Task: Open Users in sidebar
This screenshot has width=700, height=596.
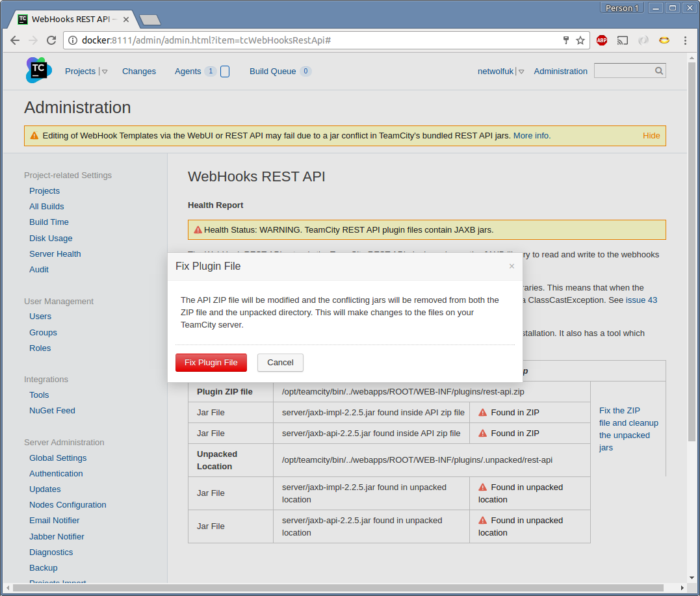Action: 40,316
